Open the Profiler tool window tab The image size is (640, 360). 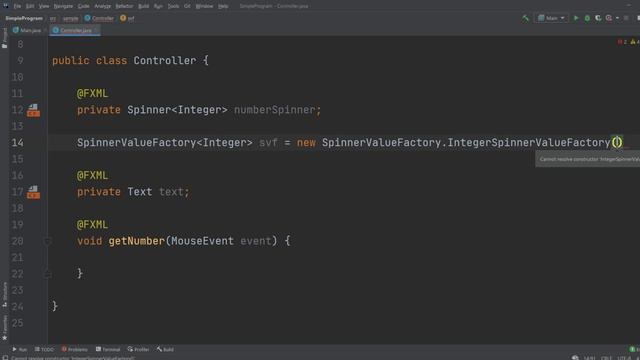138,349
